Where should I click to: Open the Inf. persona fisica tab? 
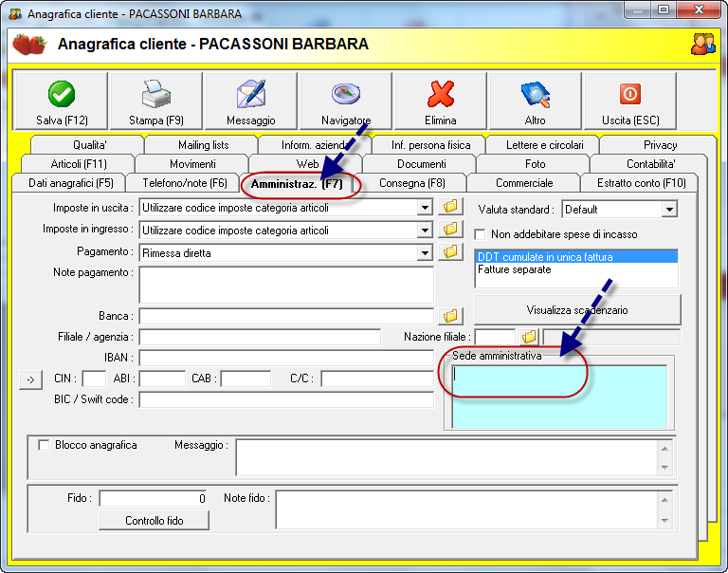click(431, 145)
